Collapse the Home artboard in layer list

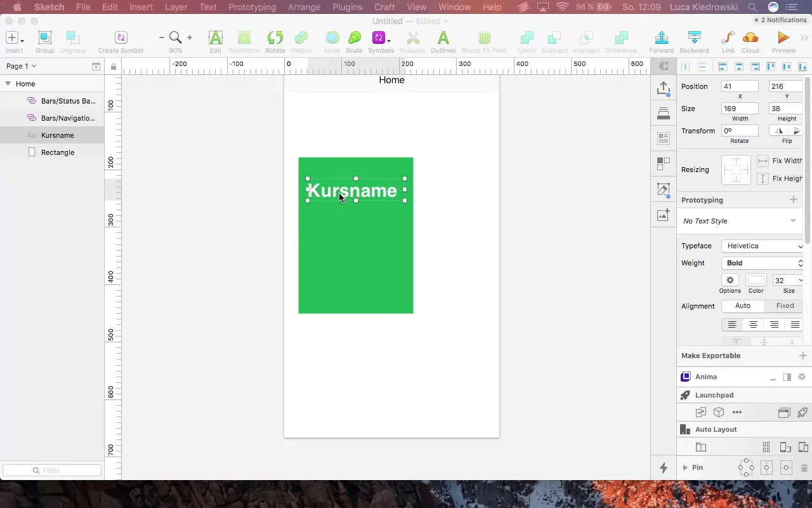8,84
